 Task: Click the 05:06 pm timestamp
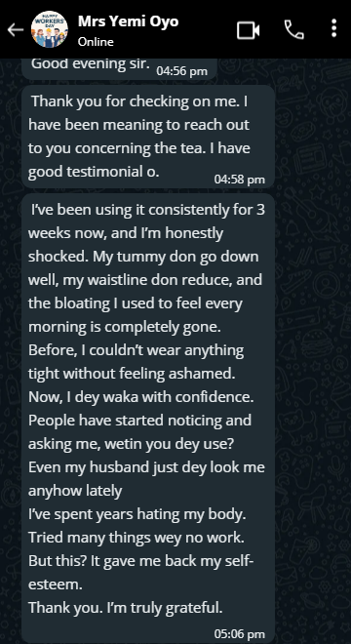(x=240, y=634)
